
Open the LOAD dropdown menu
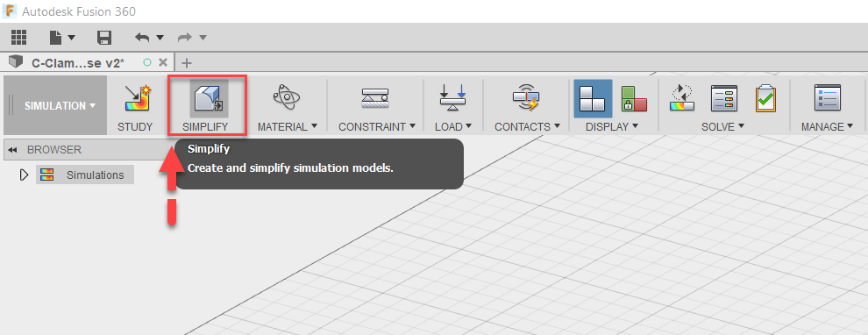(x=453, y=127)
